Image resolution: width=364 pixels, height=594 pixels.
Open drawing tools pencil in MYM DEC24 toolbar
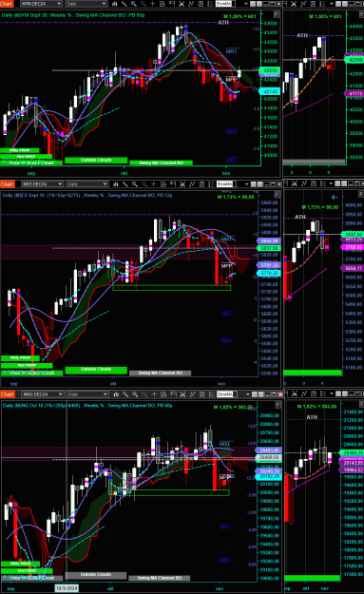click(x=125, y=4)
